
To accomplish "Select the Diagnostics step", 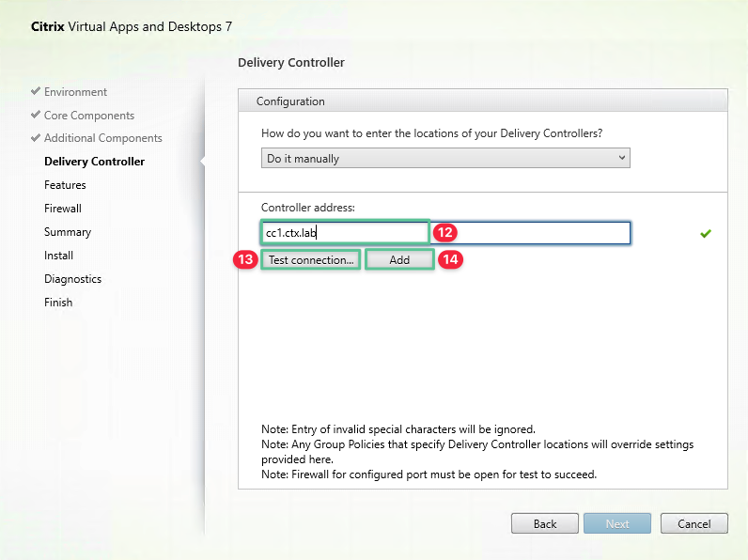I will tap(72, 278).
